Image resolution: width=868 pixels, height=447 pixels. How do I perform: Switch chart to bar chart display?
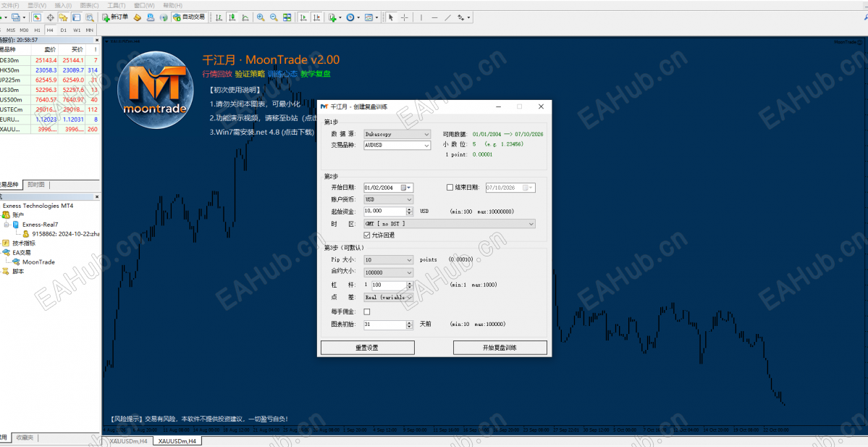click(219, 17)
